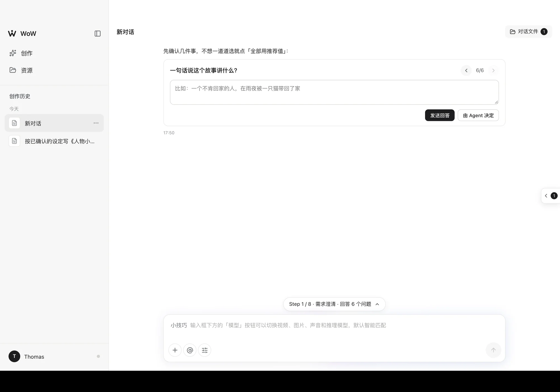Click the 创作历史 heading
Viewport: 560px width, 392px height.
tap(20, 96)
